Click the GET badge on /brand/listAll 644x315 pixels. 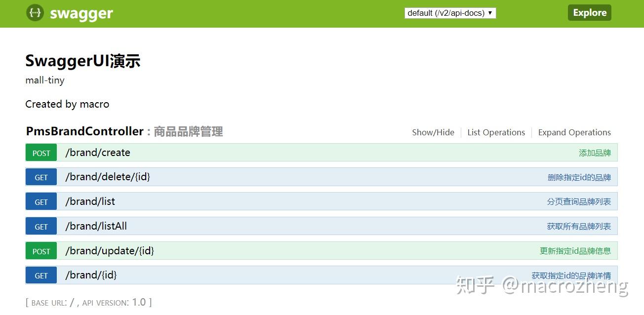(x=41, y=226)
